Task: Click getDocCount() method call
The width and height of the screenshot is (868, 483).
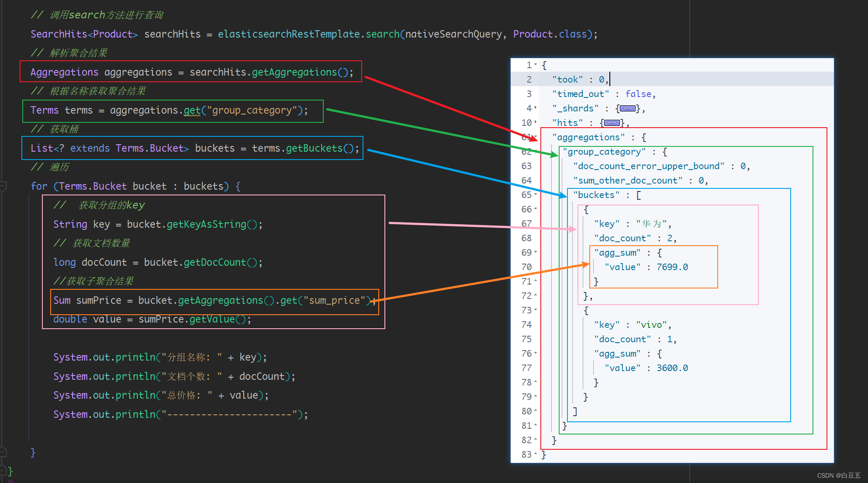Action: [220, 262]
